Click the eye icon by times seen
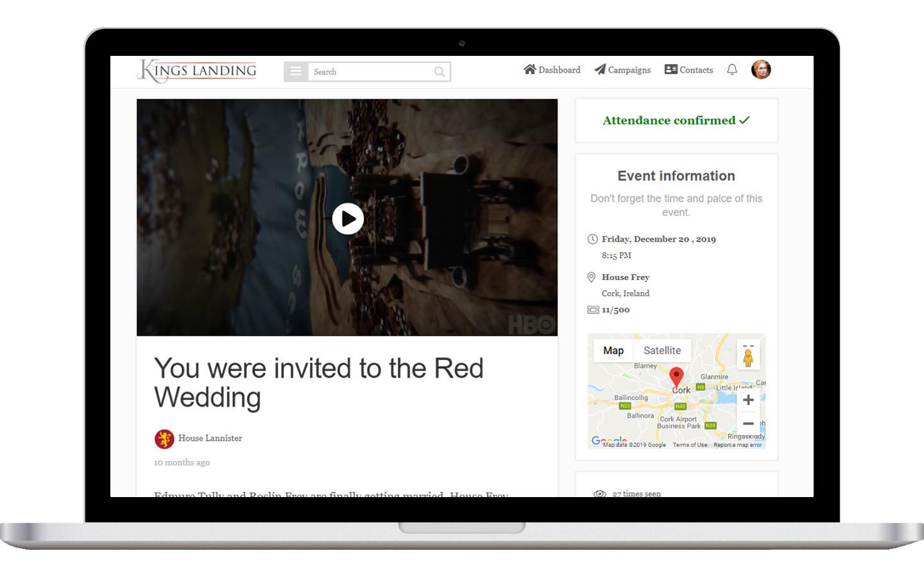The width and height of the screenshot is (924, 578). click(x=599, y=494)
